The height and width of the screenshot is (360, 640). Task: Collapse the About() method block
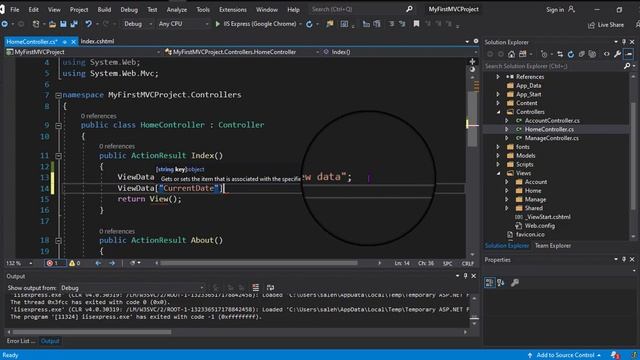[58, 240]
